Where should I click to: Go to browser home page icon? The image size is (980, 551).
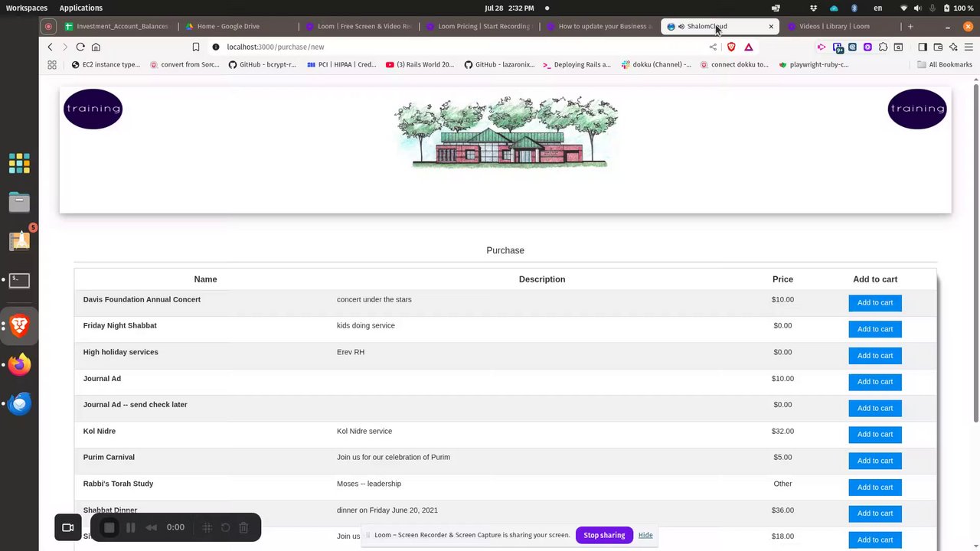(x=96, y=47)
